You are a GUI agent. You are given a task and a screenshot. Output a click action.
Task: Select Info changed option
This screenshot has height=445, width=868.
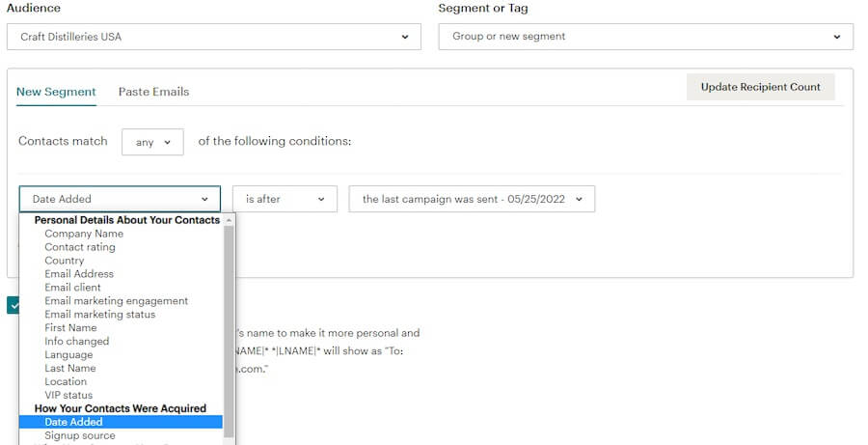click(76, 341)
